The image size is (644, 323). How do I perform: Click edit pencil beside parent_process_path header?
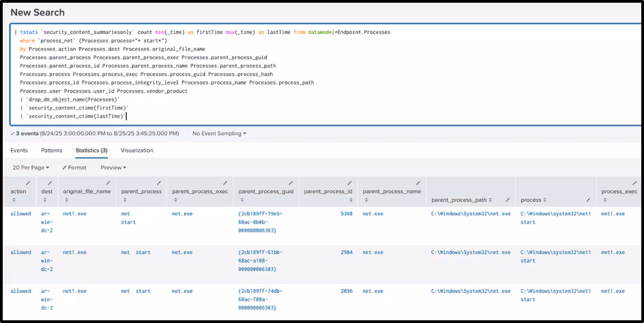(508, 200)
